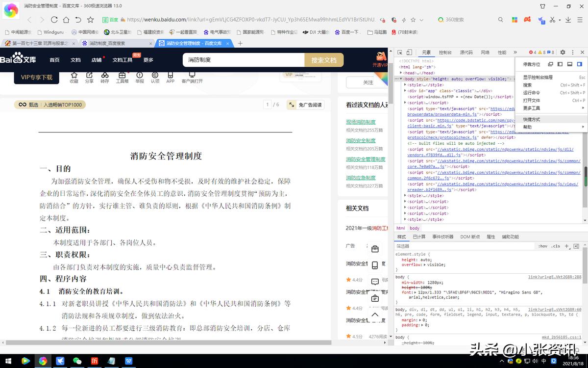Open the hidden DevTools tabs chevron
Image resolution: width=588 pixels, height=368 pixels.
515,52
